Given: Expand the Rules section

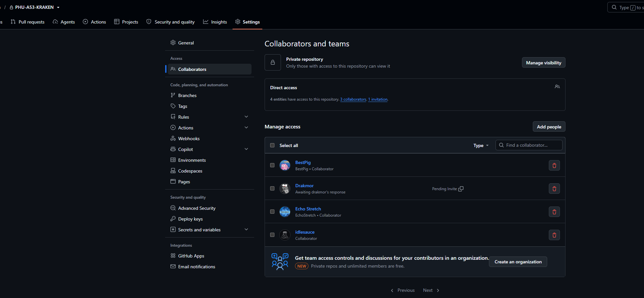Looking at the screenshot, I should click(246, 117).
